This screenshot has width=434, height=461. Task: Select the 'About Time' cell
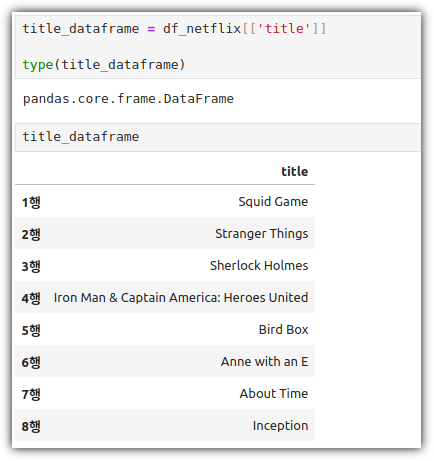point(274,394)
